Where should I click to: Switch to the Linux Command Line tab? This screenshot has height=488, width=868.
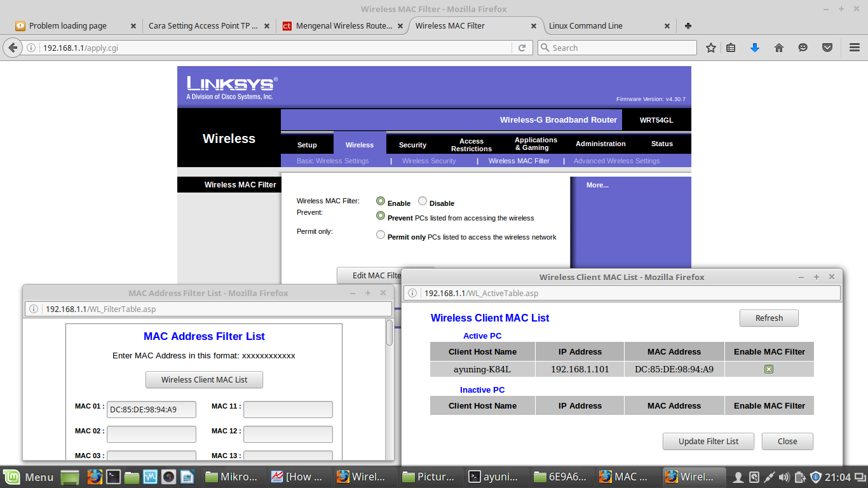pos(609,26)
